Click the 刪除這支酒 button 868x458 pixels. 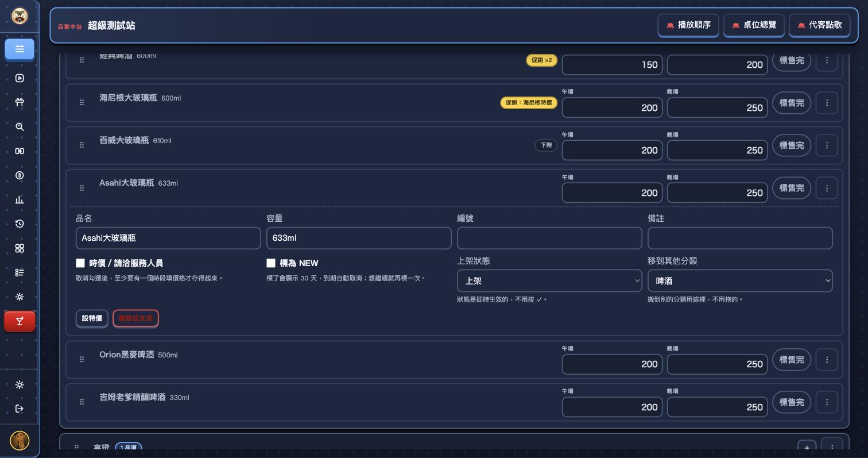[135, 318]
